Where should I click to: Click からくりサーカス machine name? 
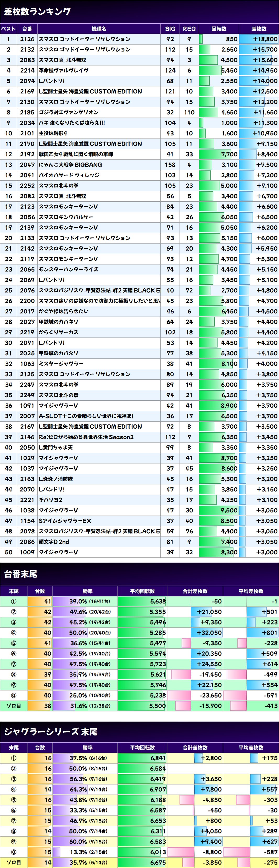point(58,332)
